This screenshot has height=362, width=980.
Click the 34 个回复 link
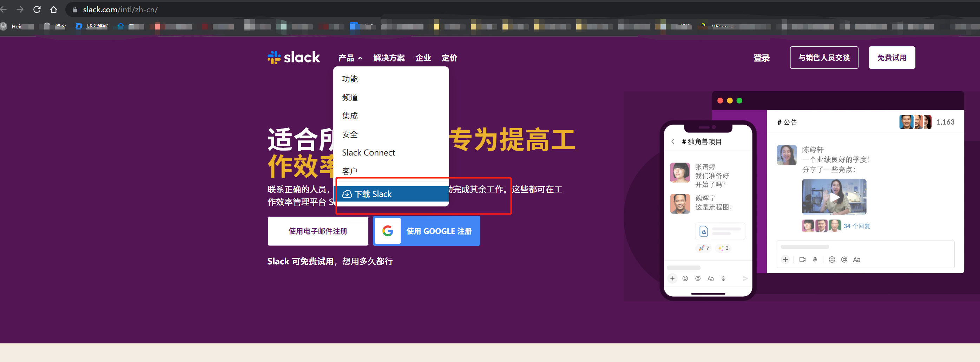[x=856, y=226]
